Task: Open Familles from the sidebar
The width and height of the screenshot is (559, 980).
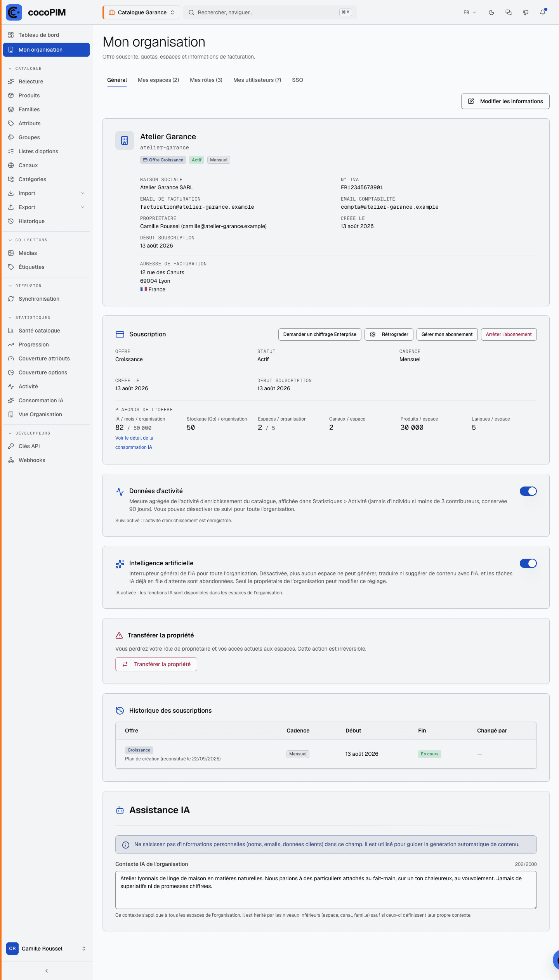Action: click(46, 109)
